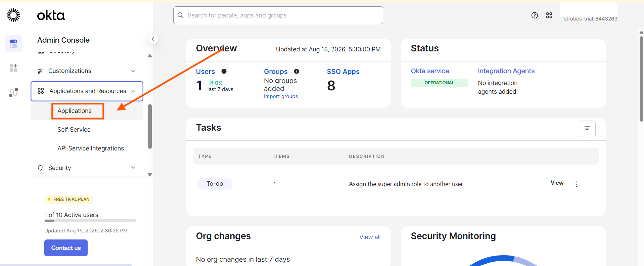Click the OPERATIONAL status badge
The height and width of the screenshot is (266, 644).
(439, 83)
